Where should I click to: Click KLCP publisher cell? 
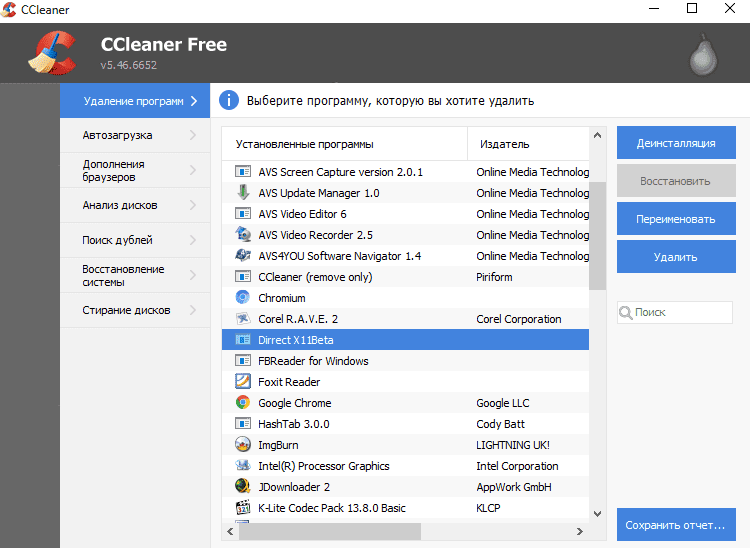click(x=488, y=508)
